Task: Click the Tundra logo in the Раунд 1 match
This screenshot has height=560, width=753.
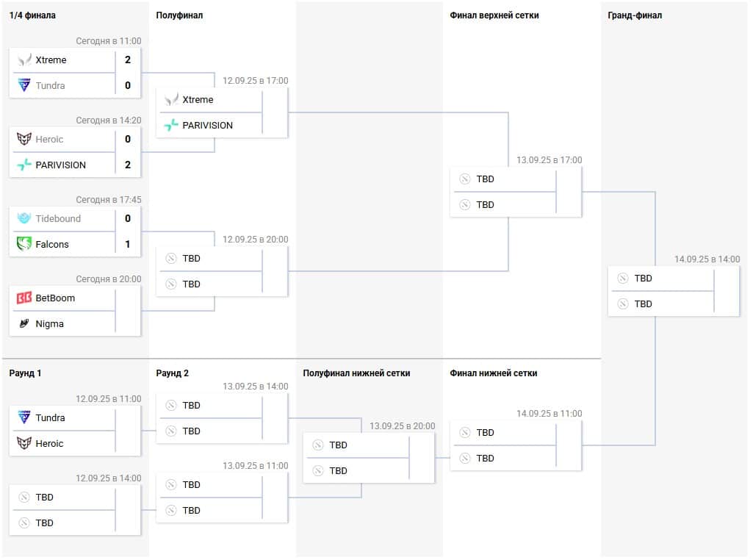Action: click(24, 418)
